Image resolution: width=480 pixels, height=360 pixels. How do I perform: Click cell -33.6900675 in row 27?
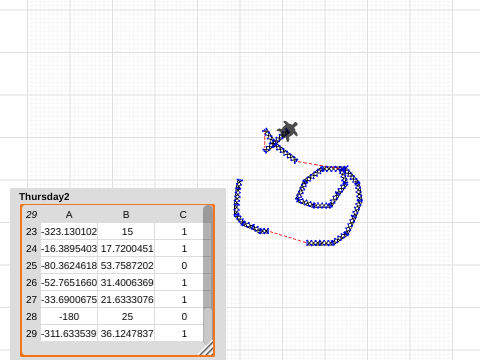pos(69,300)
